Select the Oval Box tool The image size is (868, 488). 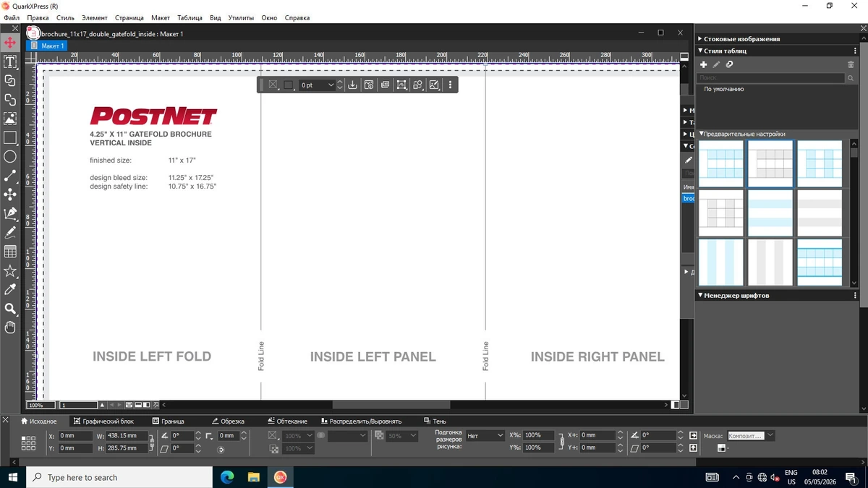[x=10, y=156]
